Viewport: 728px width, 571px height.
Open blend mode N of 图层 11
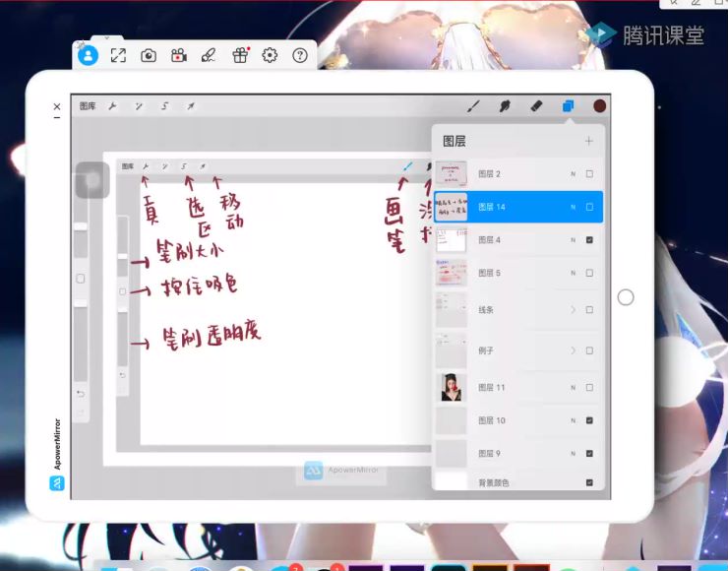click(573, 388)
